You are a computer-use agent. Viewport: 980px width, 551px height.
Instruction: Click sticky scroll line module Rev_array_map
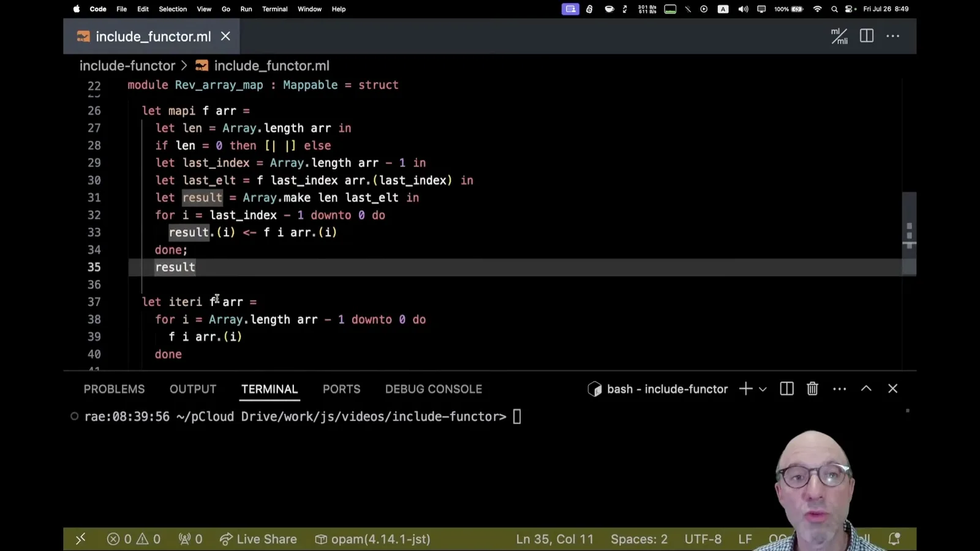263,85
